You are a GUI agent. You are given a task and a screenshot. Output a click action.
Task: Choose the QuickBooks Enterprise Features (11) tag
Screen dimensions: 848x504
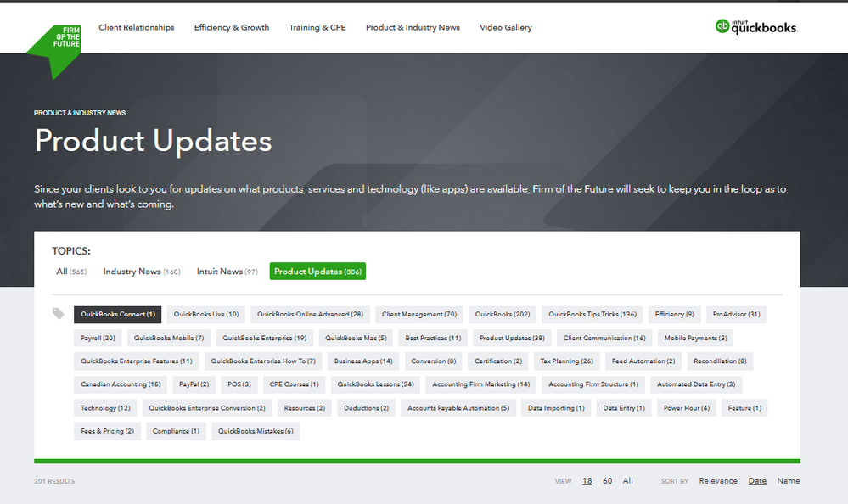click(137, 361)
